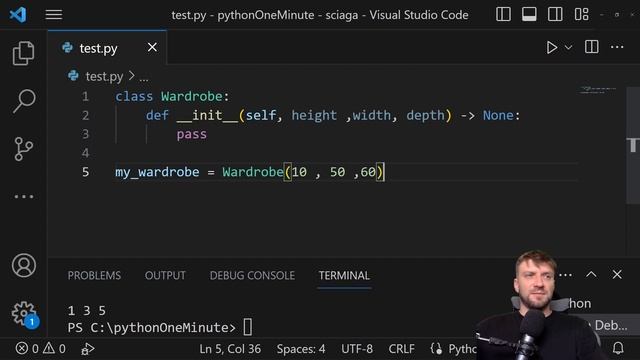Click the height parameter on line 2
640x360 pixels.
click(314, 116)
